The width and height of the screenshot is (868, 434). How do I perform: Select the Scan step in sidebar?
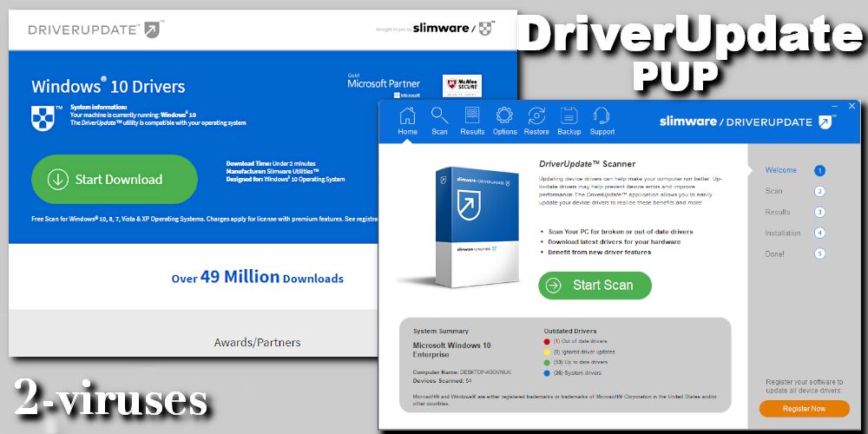(773, 191)
